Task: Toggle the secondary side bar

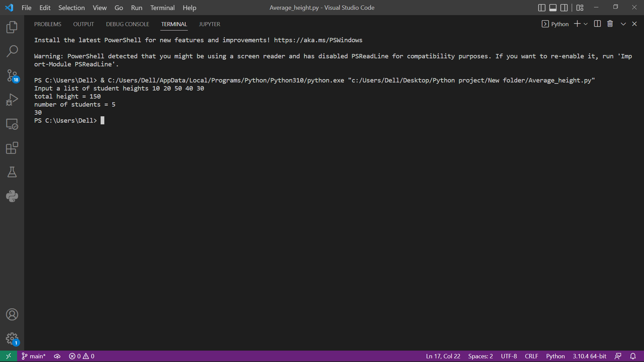Action: [x=564, y=7]
